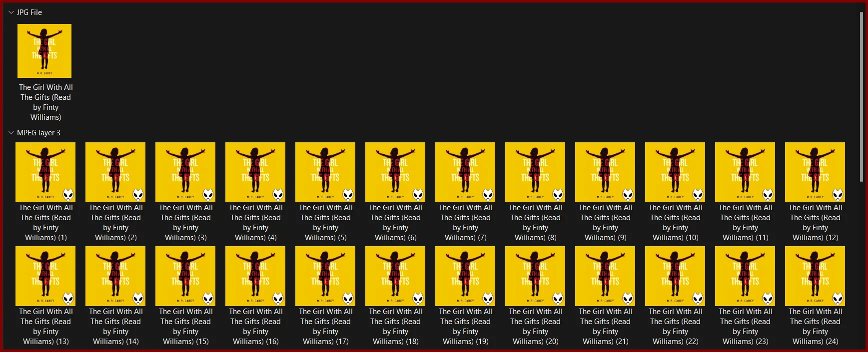Select MP3 file icon numbered (15)
Screen dimensions: 868x352
tap(185, 276)
